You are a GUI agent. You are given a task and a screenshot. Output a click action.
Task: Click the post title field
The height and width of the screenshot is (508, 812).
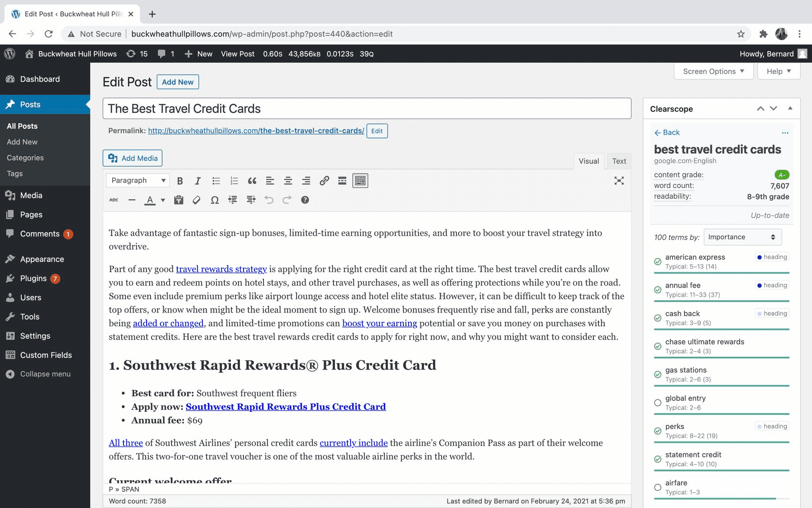367,108
